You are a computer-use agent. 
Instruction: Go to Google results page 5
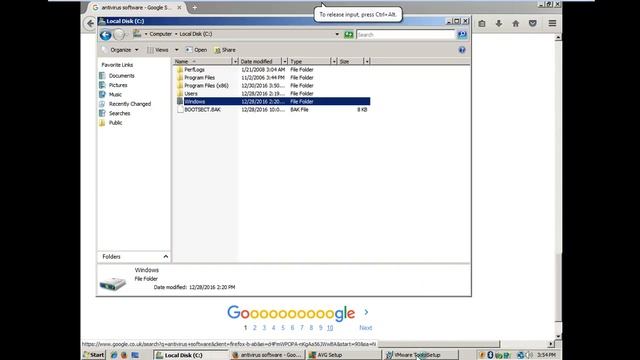pyautogui.click(x=283, y=328)
